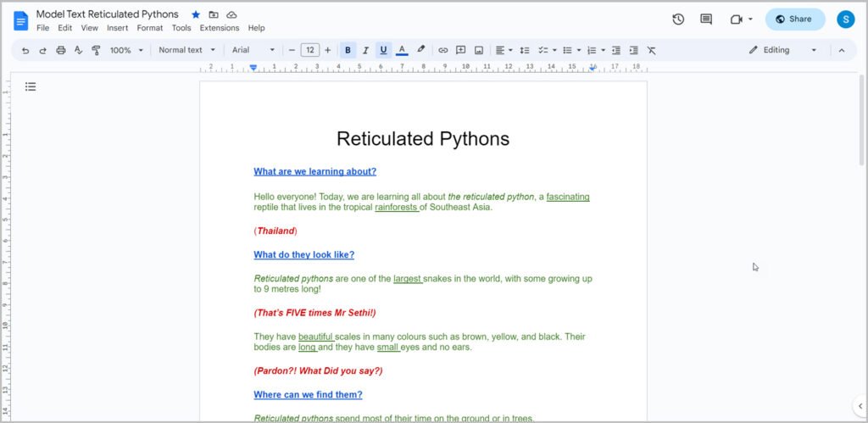Open the Normal text style dropdown
The width and height of the screenshot is (868, 423).
click(x=187, y=50)
